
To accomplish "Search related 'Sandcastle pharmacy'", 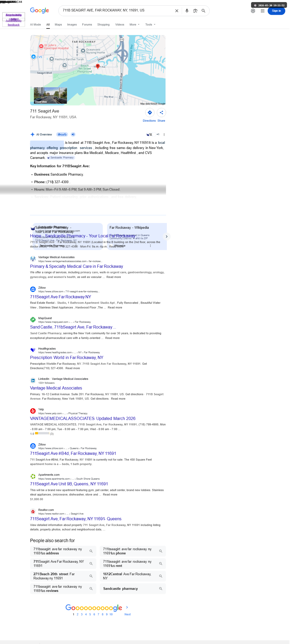I will tap(133, 589).
